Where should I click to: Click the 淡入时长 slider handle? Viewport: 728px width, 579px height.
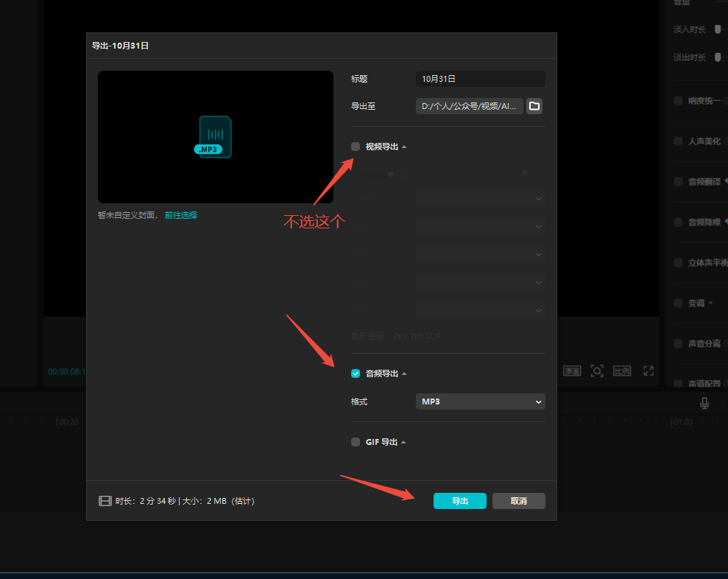point(718,29)
